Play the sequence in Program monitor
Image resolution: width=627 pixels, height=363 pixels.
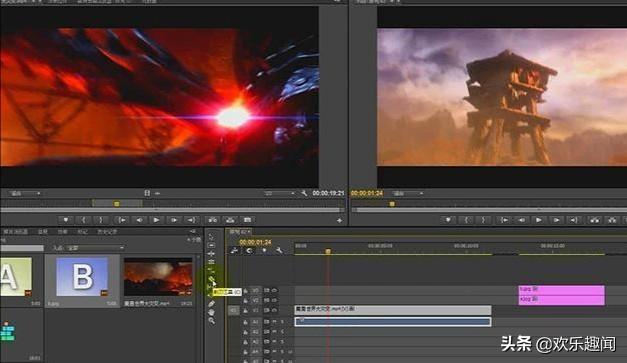[539, 220]
